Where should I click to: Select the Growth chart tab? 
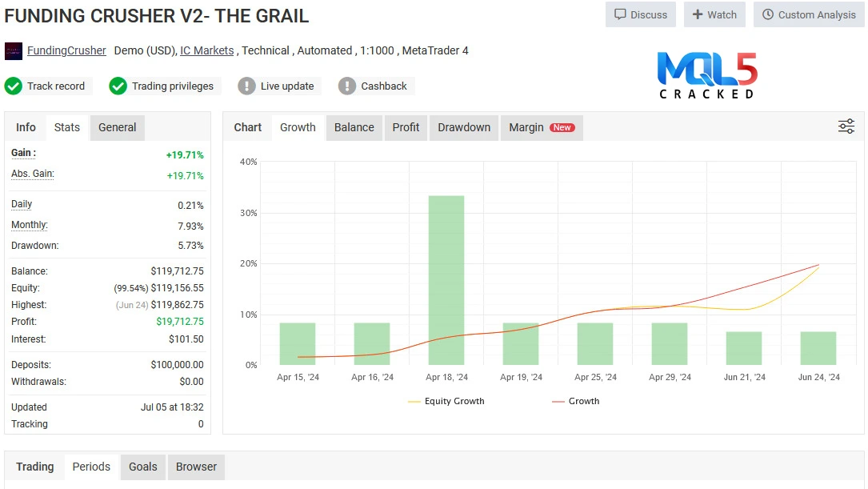pos(298,127)
